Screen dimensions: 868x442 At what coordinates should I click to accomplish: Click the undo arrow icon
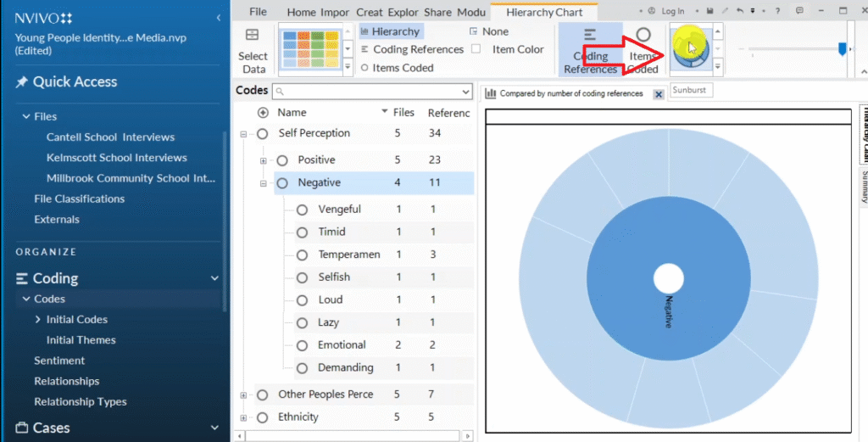coord(741,11)
